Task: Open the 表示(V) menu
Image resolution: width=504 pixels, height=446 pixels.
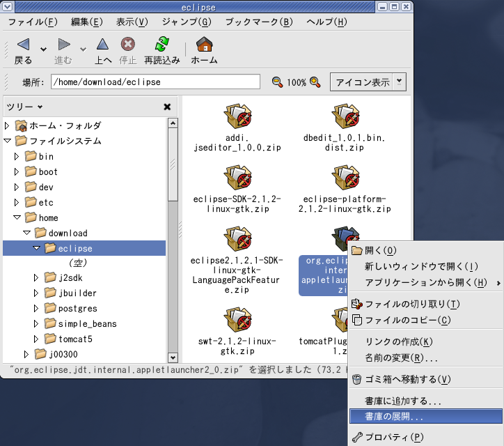Action: click(132, 22)
